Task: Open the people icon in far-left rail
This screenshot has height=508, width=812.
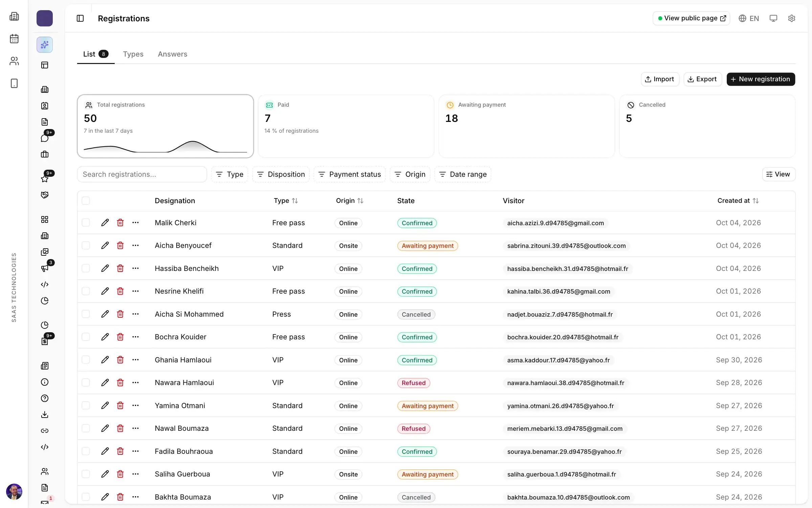Action: pos(14,61)
